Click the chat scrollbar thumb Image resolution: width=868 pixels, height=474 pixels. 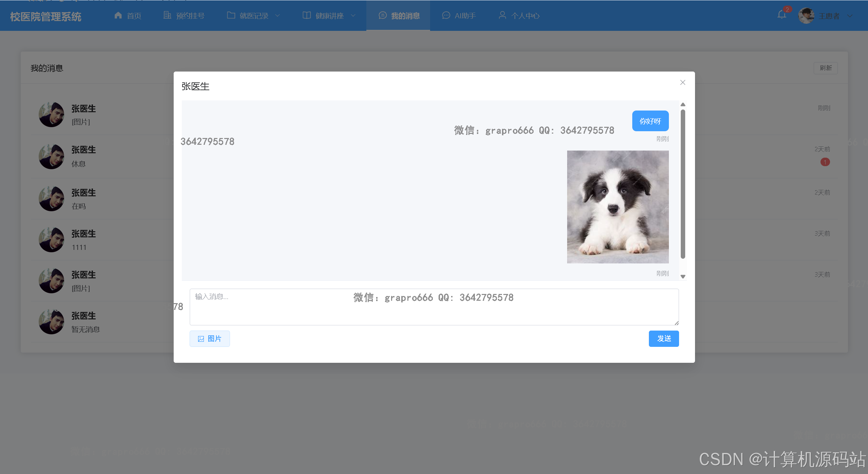(683, 184)
